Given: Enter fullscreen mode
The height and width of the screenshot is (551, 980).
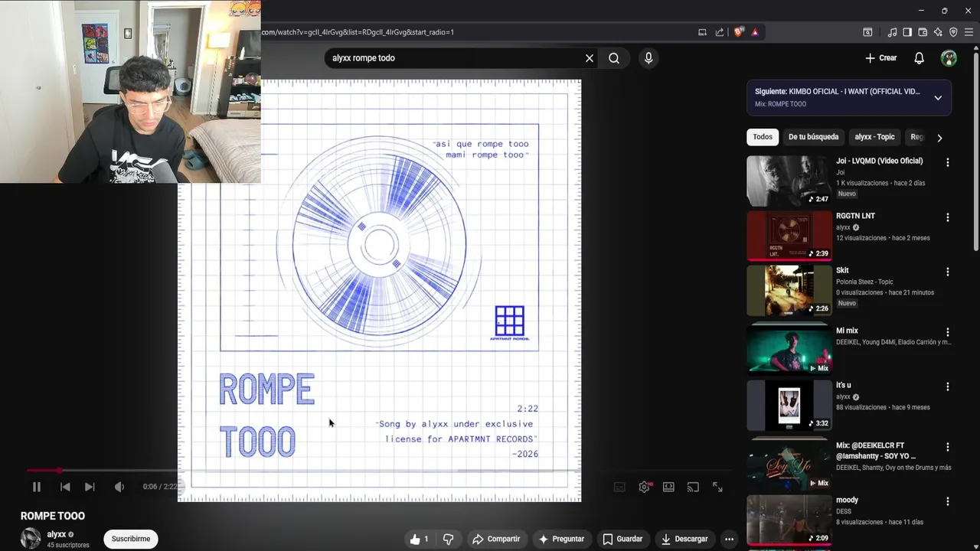Looking at the screenshot, I should 717,487.
